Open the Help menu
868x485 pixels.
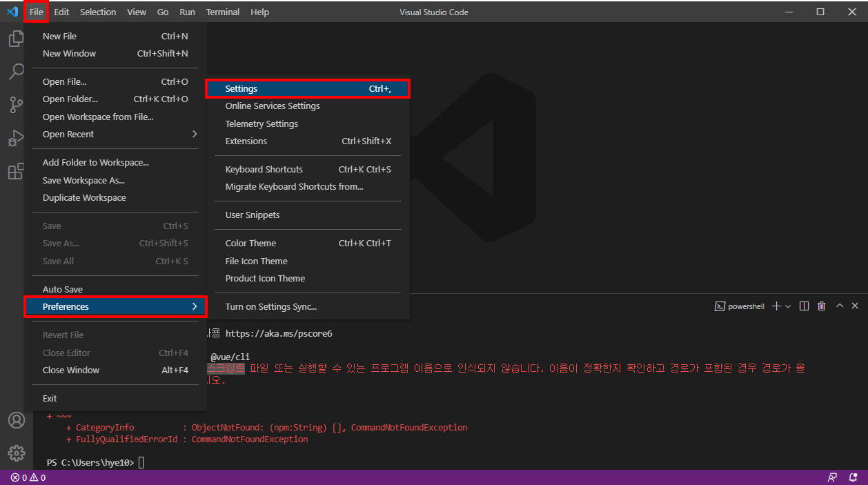[260, 12]
